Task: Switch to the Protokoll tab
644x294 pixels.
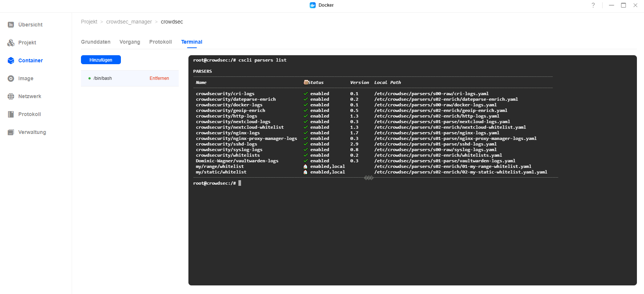Action: 160,42
